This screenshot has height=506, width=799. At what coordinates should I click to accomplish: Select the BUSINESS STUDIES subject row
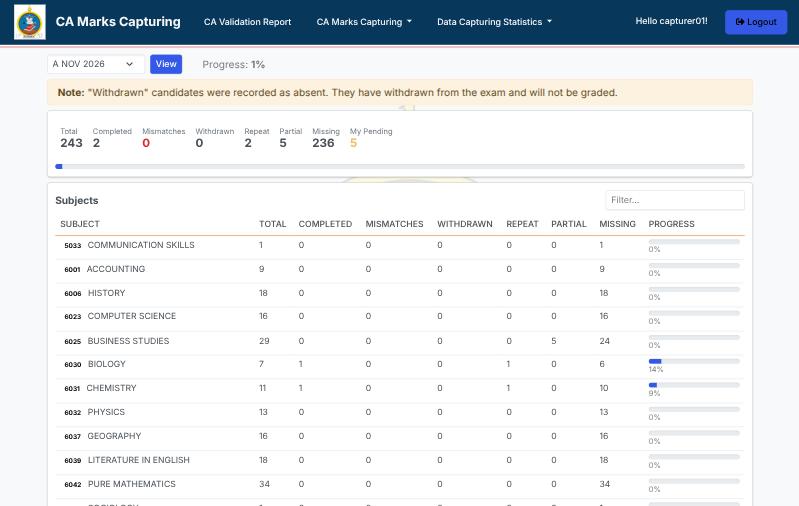tap(400, 343)
